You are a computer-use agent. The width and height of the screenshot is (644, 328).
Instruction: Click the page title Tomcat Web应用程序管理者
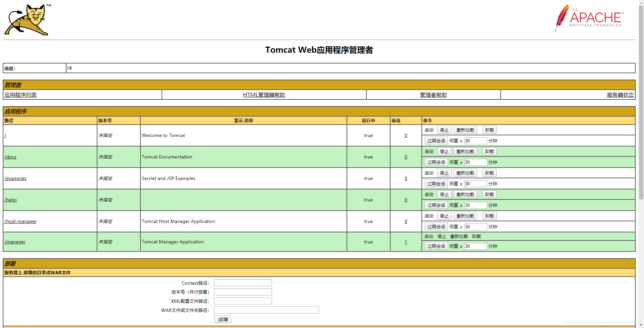319,50
